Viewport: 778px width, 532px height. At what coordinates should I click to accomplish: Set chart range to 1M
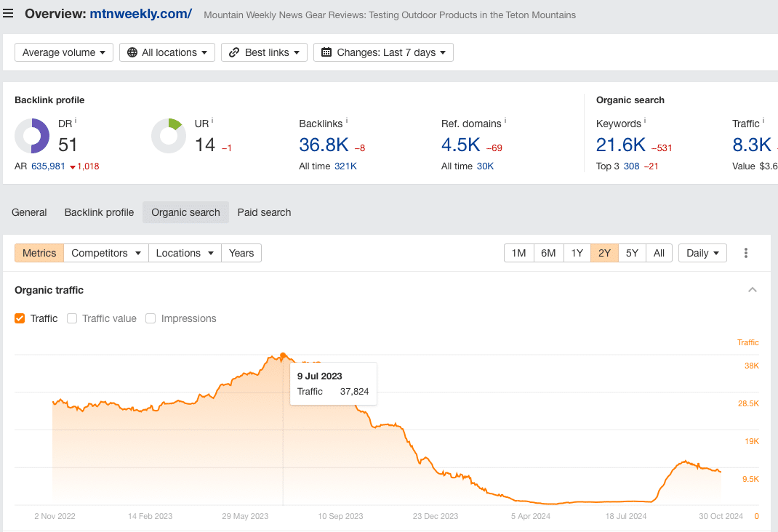[518, 253]
